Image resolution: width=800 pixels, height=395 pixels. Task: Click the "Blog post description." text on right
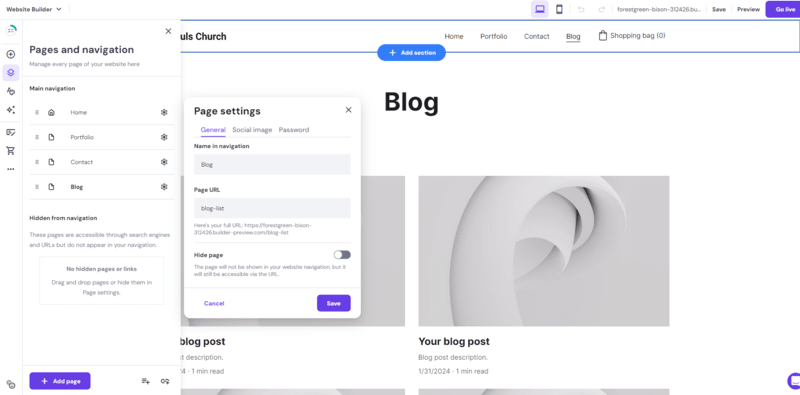pyautogui.click(x=453, y=357)
